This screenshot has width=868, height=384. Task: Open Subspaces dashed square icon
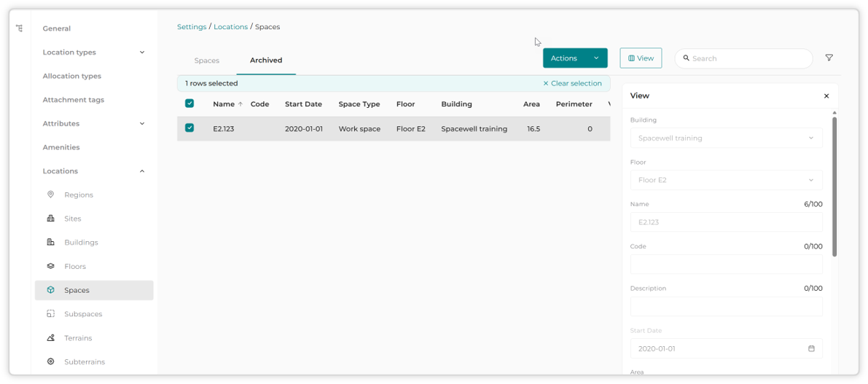pyautogui.click(x=51, y=314)
